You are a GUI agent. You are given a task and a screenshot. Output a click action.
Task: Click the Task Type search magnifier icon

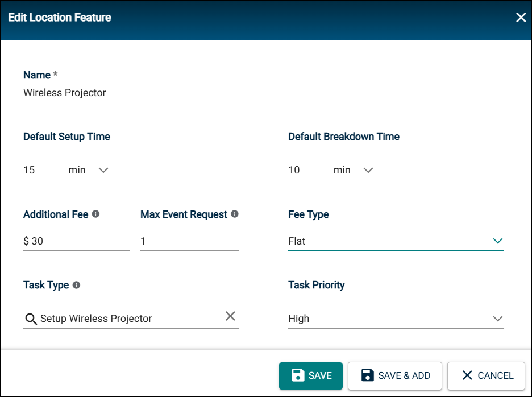click(x=31, y=319)
